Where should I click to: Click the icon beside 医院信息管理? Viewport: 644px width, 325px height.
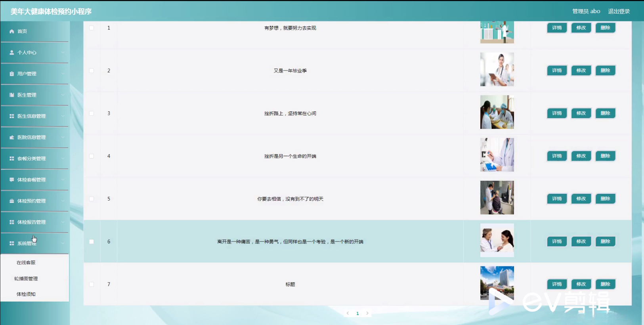(x=12, y=137)
